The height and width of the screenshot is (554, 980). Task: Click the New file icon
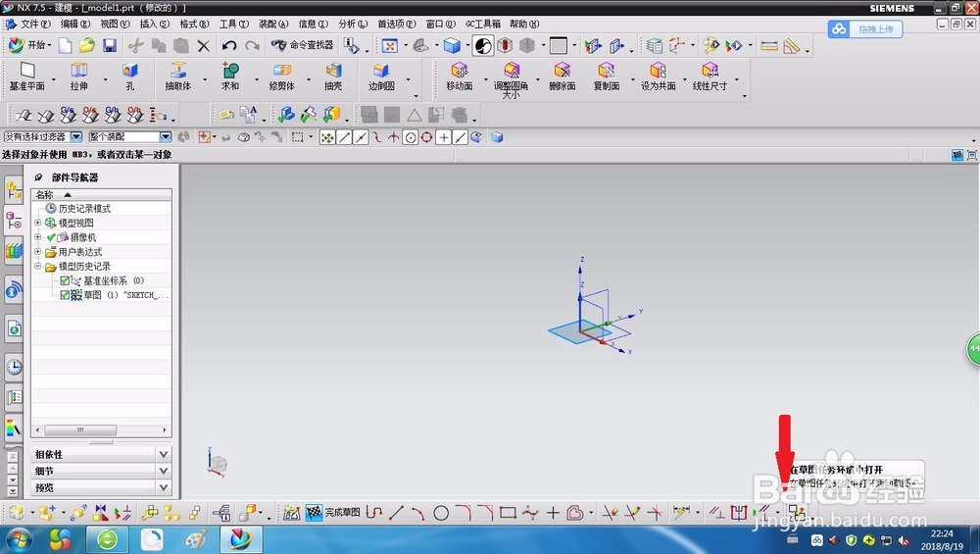[65, 46]
